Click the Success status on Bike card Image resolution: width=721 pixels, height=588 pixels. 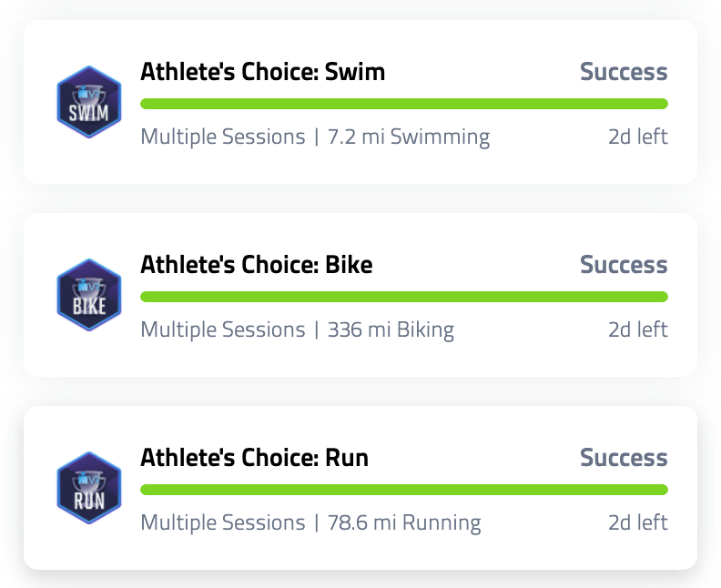click(x=624, y=265)
